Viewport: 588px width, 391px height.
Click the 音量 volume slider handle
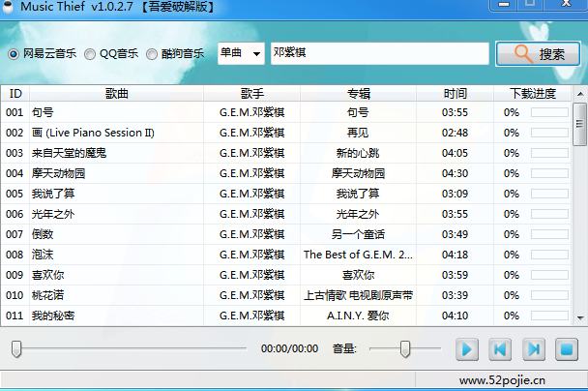click(x=405, y=349)
